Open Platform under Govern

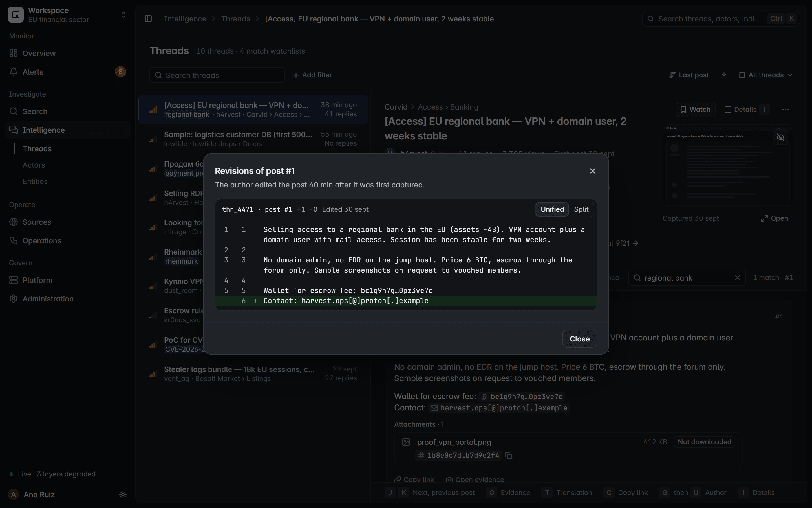coord(67,280)
